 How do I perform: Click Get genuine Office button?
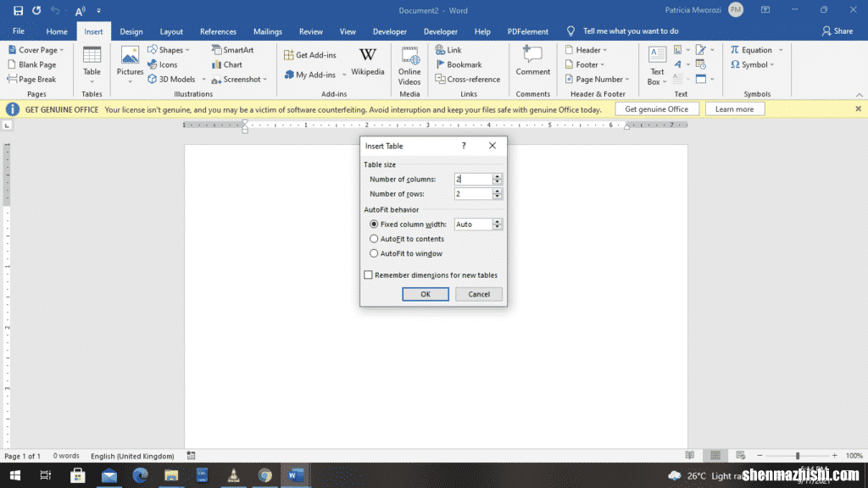click(657, 109)
